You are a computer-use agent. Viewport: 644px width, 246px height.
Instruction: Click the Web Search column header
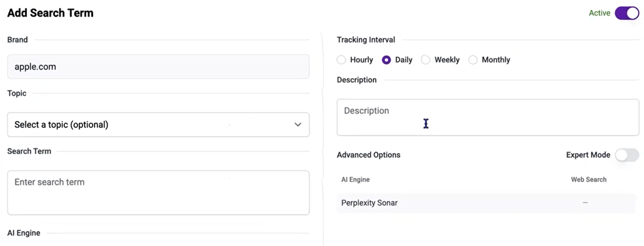point(588,180)
